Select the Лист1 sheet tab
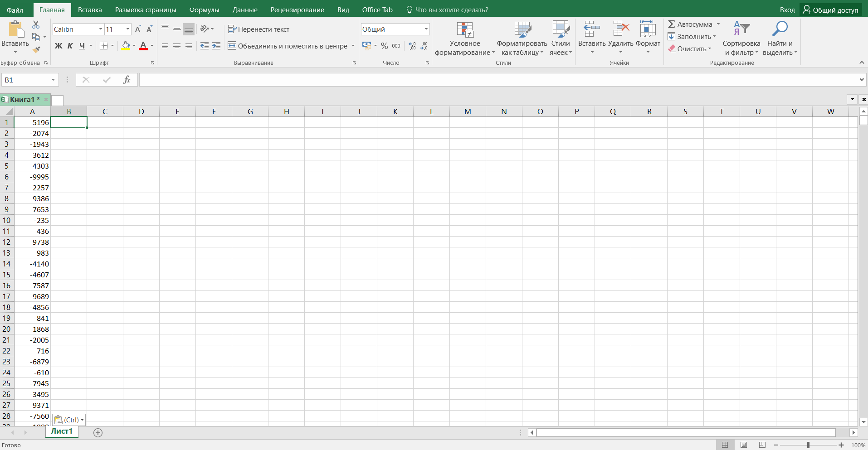Image resolution: width=868 pixels, height=450 pixels. pos(62,431)
